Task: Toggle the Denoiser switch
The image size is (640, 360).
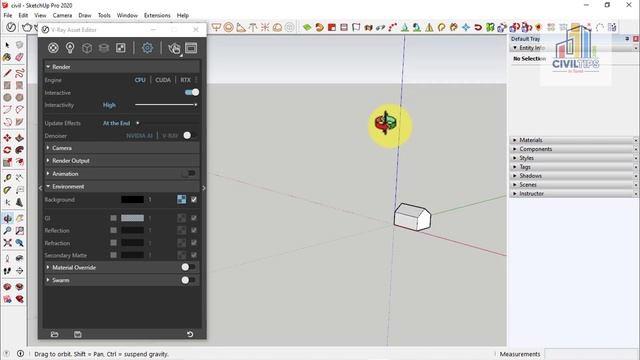Action: click(x=190, y=136)
